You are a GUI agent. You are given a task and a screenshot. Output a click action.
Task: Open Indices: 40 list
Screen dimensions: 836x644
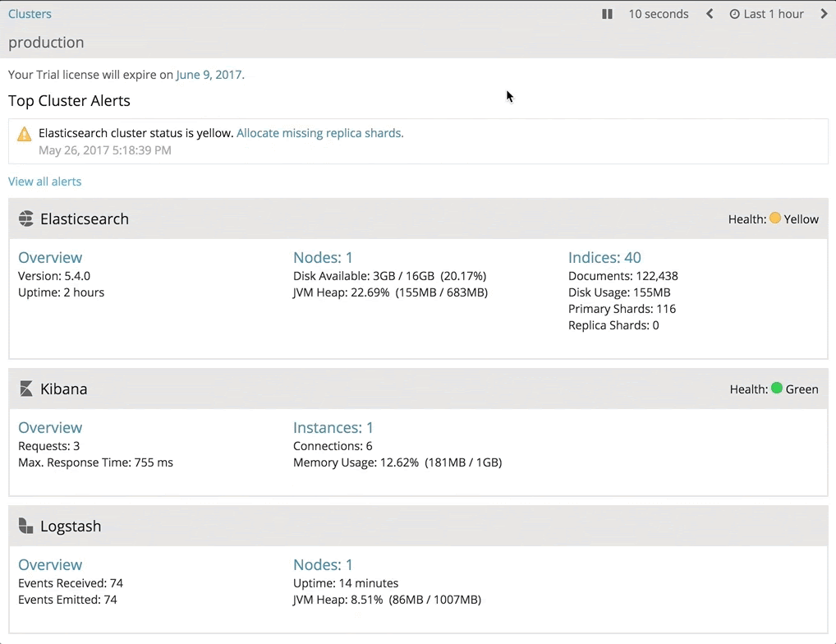(x=604, y=257)
